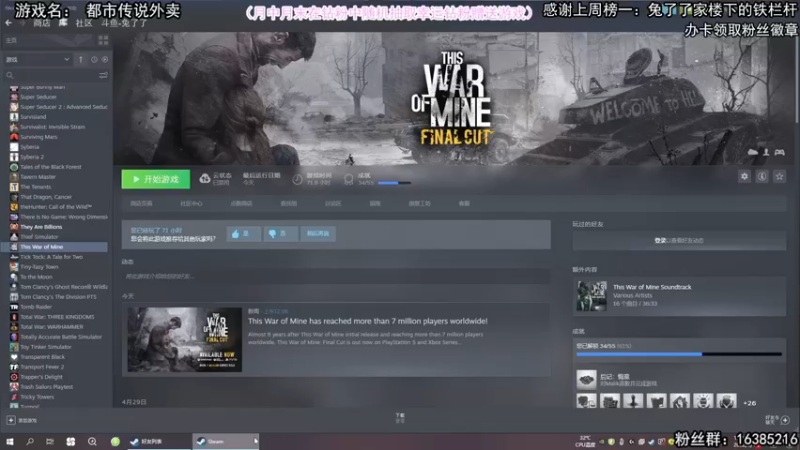Open the Windows Start menu

[x=10, y=441]
